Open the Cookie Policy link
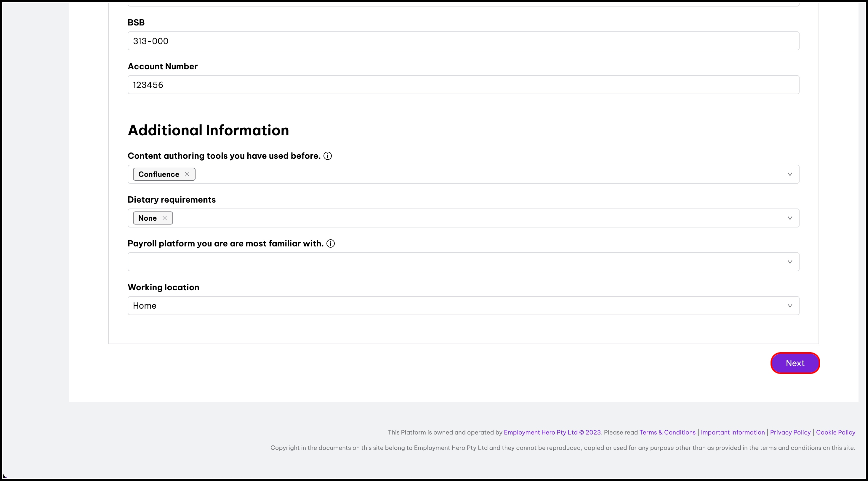Image resolution: width=868 pixels, height=481 pixels. [835, 432]
